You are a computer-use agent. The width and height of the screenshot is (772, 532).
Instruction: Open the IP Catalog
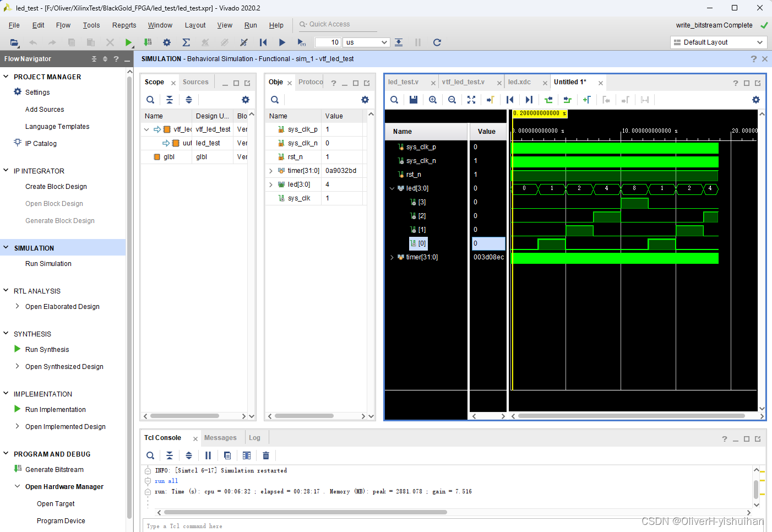pyautogui.click(x=41, y=144)
